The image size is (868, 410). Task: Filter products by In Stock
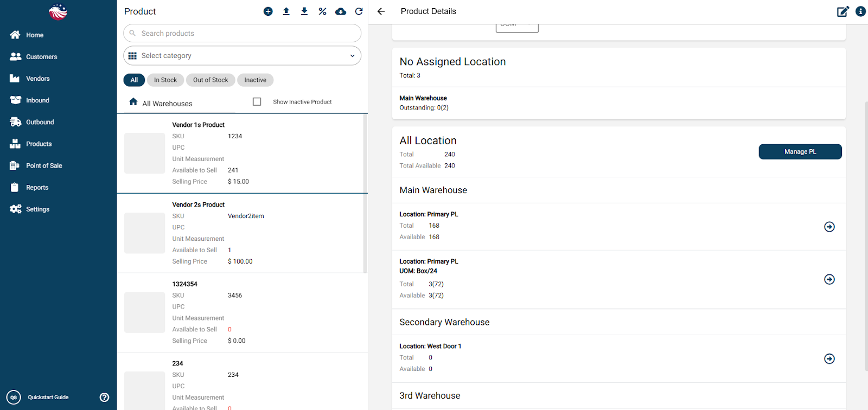point(165,80)
